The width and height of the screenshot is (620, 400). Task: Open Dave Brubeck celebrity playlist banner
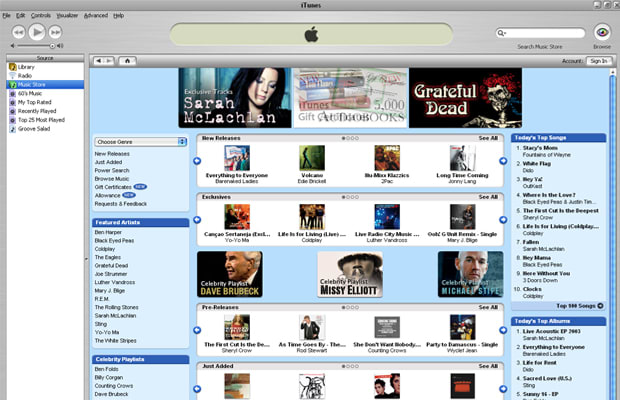click(230, 274)
